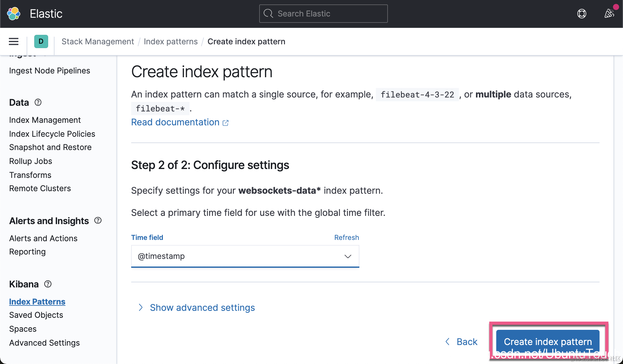
Task: Click Create index pattern button
Action: pyautogui.click(x=548, y=342)
